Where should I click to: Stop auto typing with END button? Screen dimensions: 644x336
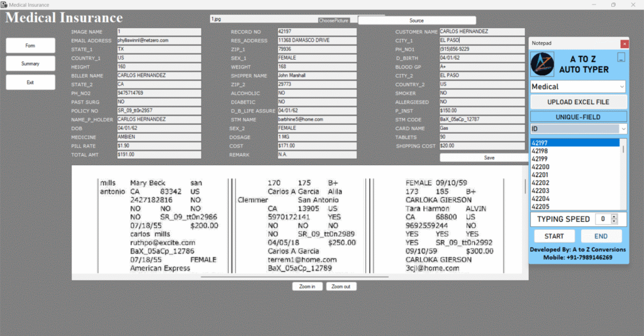[601, 236]
